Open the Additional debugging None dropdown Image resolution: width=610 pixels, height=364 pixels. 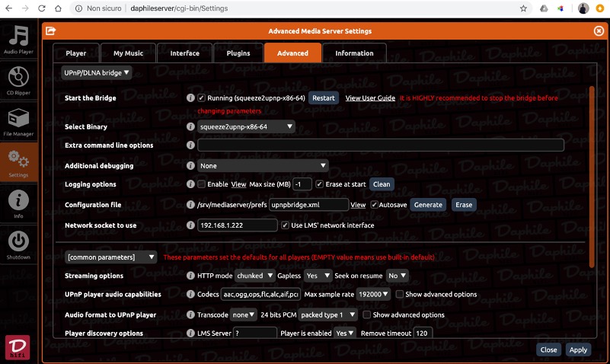click(x=263, y=166)
